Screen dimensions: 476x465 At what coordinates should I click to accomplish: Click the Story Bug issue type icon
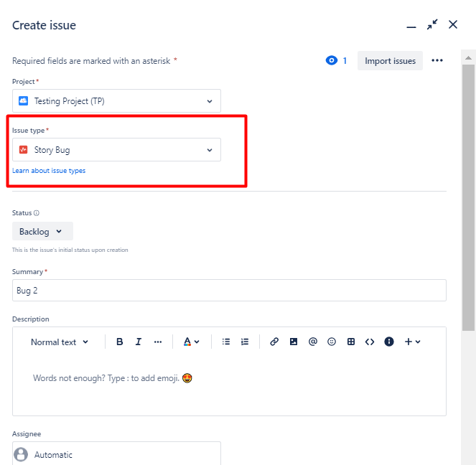coord(24,150)
